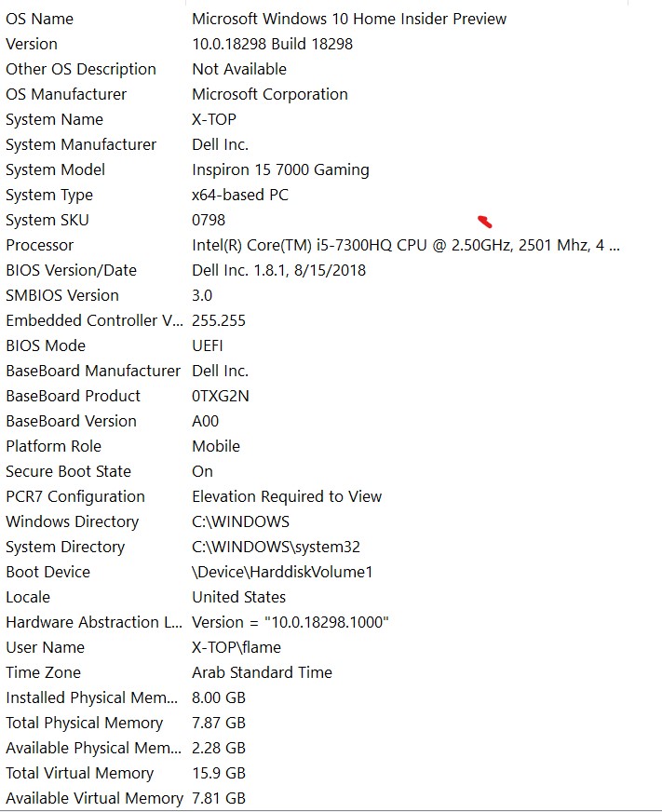Select the Installed Physical Mem... label
The image size is (662, 812).
click(91, 698)
